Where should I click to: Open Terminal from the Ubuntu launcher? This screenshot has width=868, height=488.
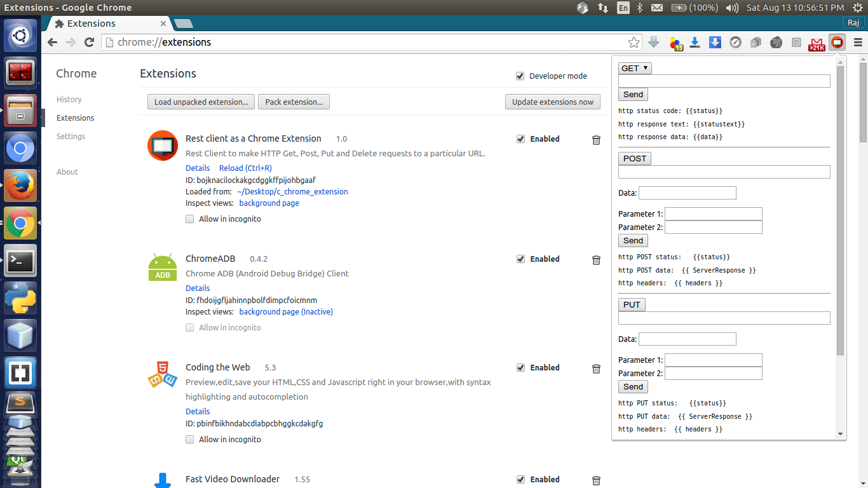[x=20, y=261]
